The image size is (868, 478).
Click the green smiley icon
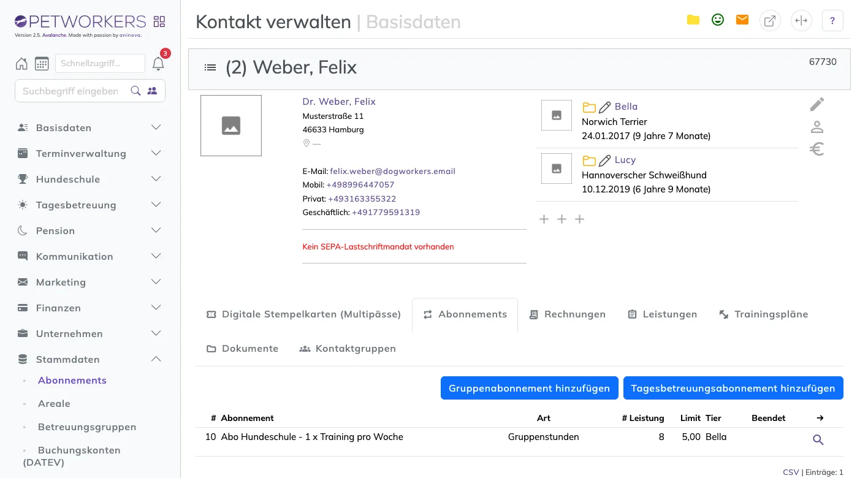[x=718, y=20]
